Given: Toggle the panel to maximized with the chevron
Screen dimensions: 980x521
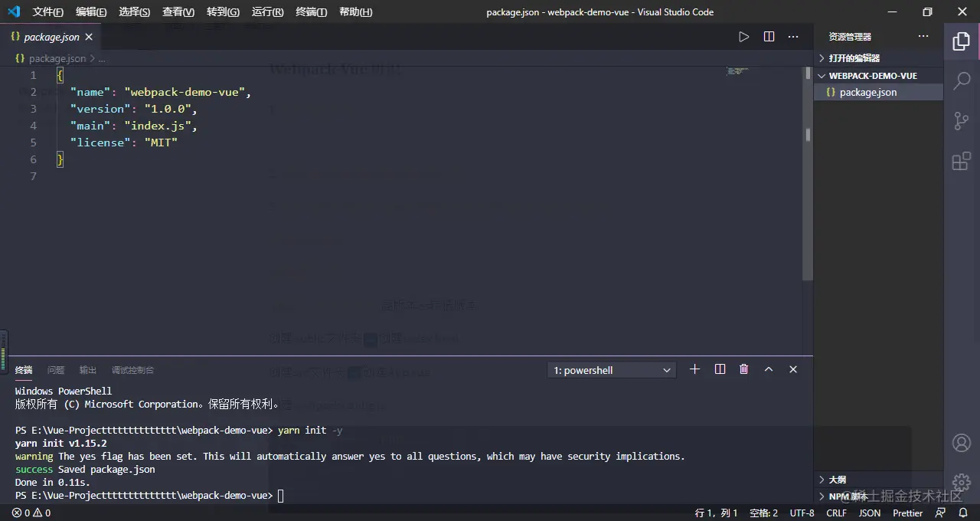Looking at the screenshot, I should (x=769, y=369).
